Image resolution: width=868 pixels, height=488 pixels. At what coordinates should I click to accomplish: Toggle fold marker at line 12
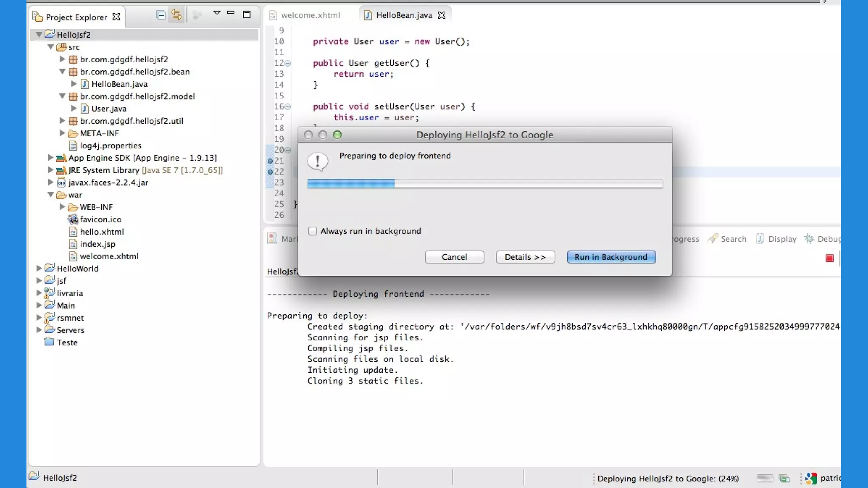click(288, 63)
